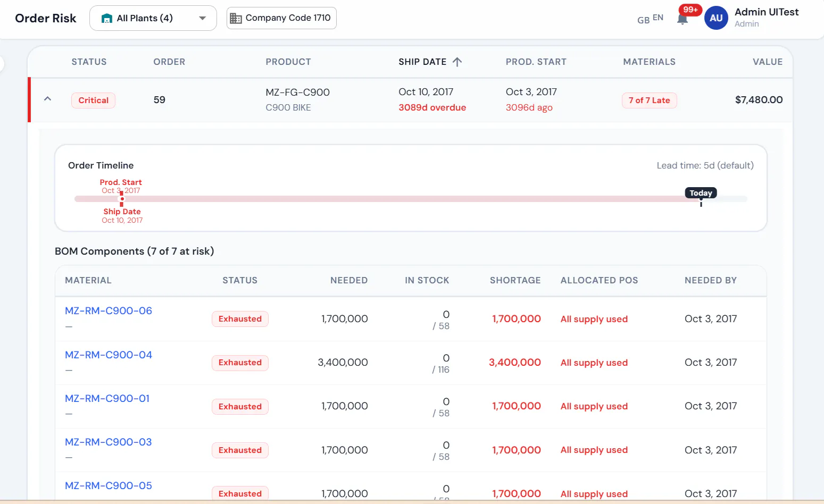This screenshot has height=504, width=824.
Task: Click the BOM Components heading
Action: click(x=134, y=251)
